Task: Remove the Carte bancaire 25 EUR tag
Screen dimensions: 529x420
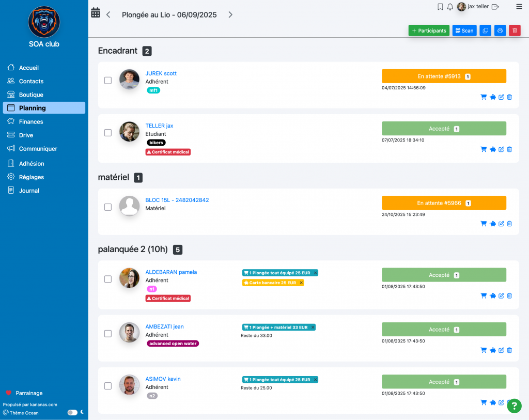Action: (x=301, y=283)
